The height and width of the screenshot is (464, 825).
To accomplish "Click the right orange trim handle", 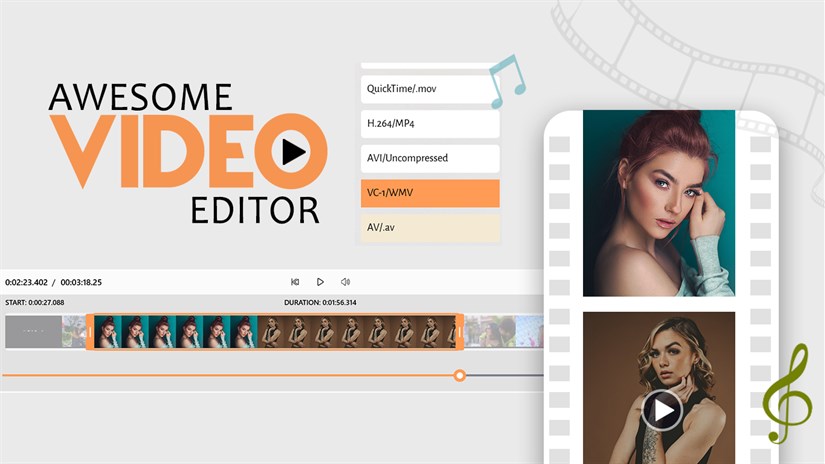I will (460, 332).
